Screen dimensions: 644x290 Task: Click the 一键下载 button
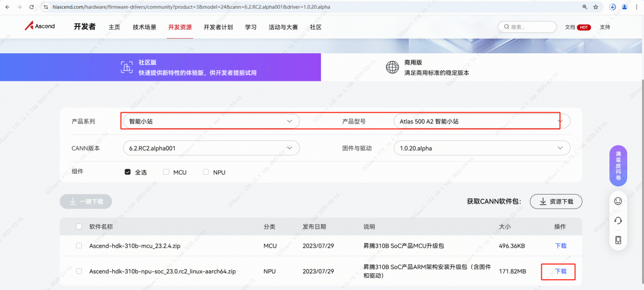point(86,201)
